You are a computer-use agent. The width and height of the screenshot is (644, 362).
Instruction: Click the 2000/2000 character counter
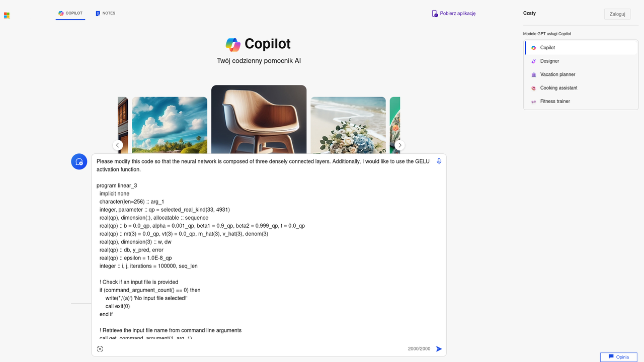point(419,349)
